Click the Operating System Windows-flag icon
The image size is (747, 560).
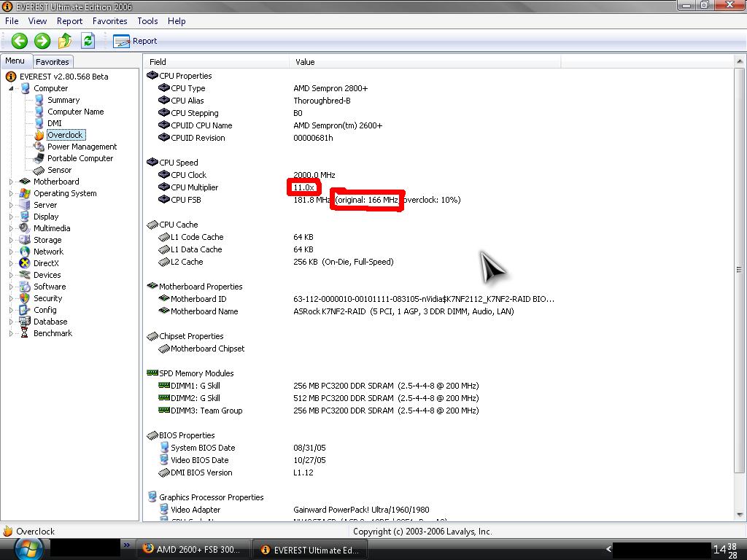click(x=25, y=193)
